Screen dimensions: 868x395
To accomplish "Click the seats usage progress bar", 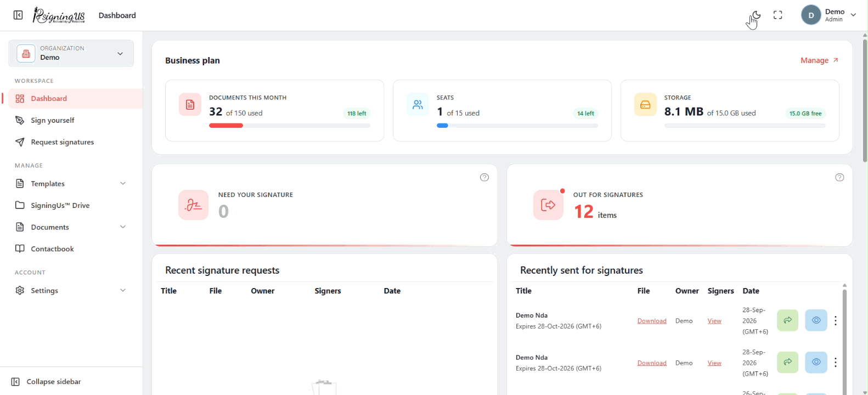I will pyautogui.click(x=517, y=126).
